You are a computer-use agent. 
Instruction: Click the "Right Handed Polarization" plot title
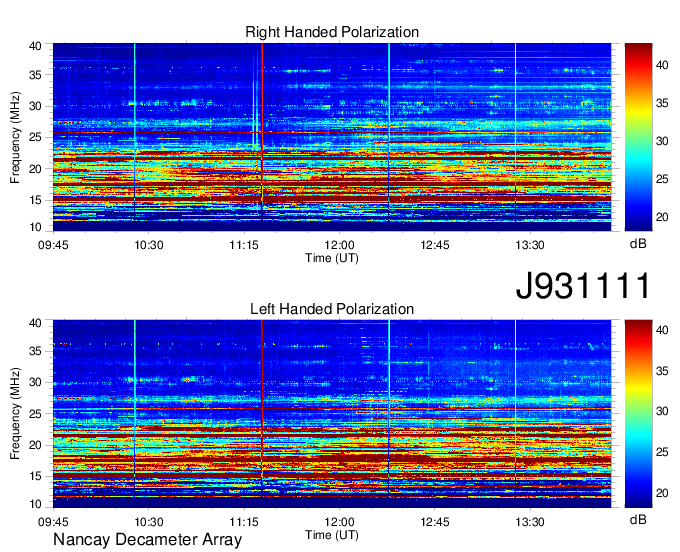click(x=332, y=32)
